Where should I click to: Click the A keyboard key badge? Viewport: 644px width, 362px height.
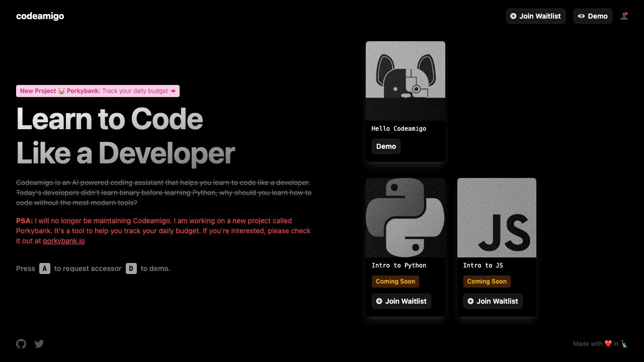[x=45, y=268]
